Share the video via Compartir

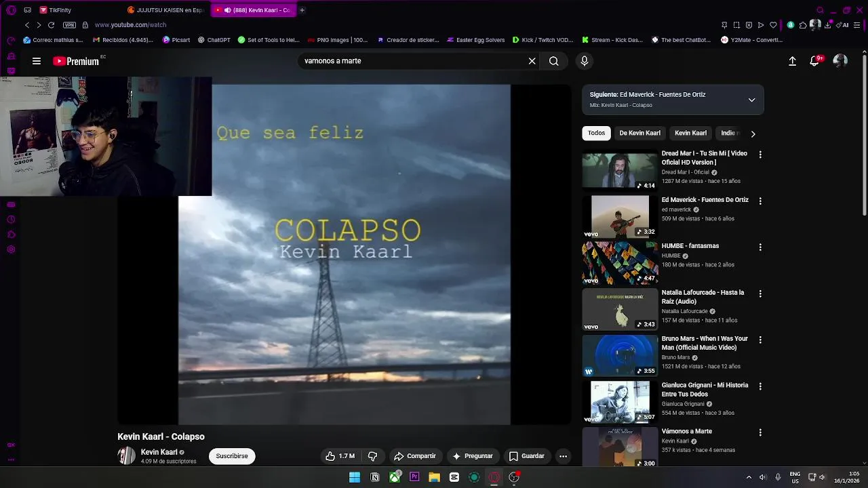pyautogui.click(x=415, y=456)
